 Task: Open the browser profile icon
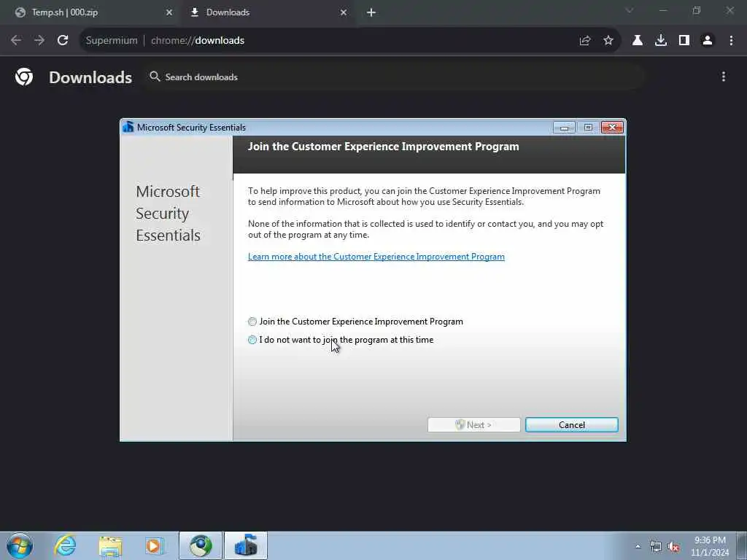click(x=708, y=41)
